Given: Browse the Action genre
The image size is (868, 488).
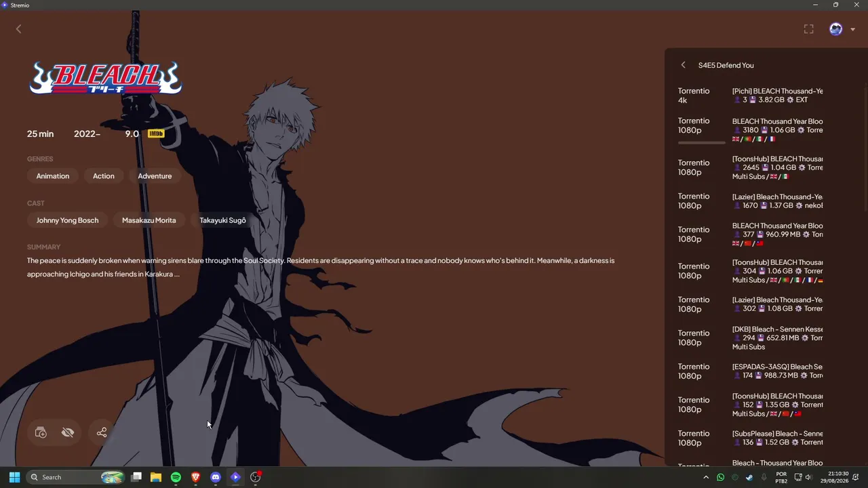Looking at the screenshot, I should coord(104,176).
